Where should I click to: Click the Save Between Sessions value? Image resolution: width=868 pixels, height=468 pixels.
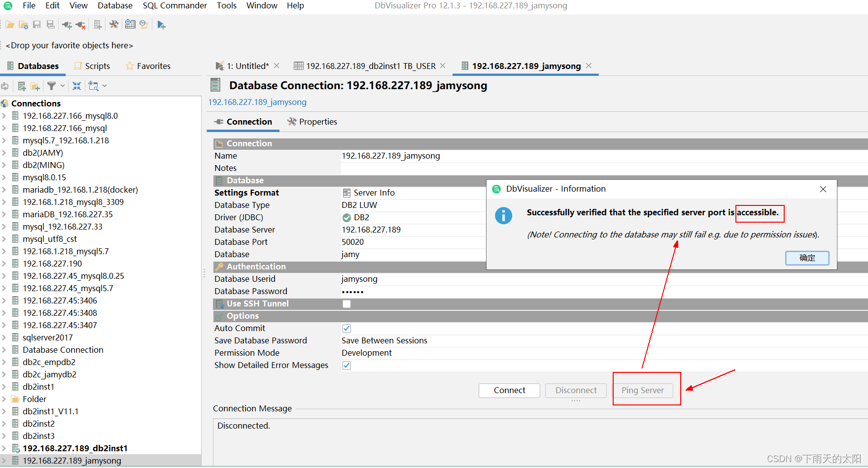[384, 340]
